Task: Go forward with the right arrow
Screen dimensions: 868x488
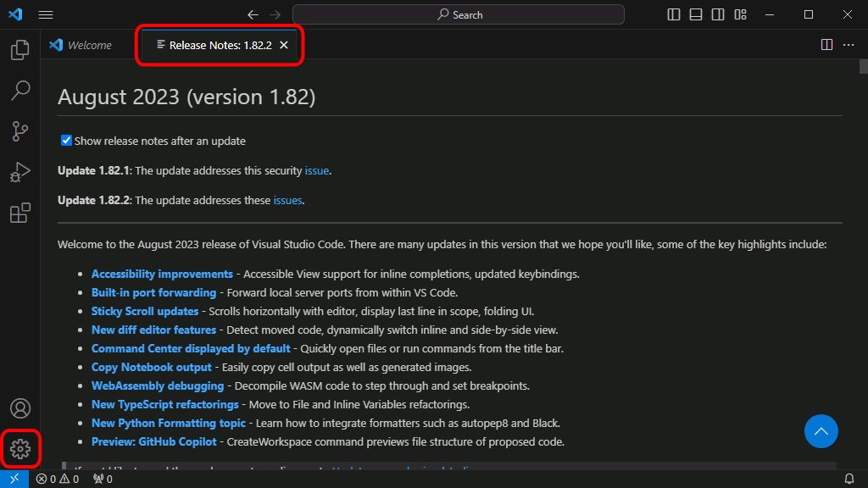Action: tap(275, 15)
